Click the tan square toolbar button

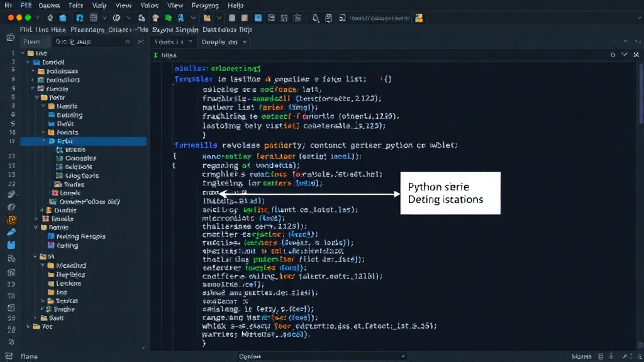pyautogui.click(x=245, y=18)
